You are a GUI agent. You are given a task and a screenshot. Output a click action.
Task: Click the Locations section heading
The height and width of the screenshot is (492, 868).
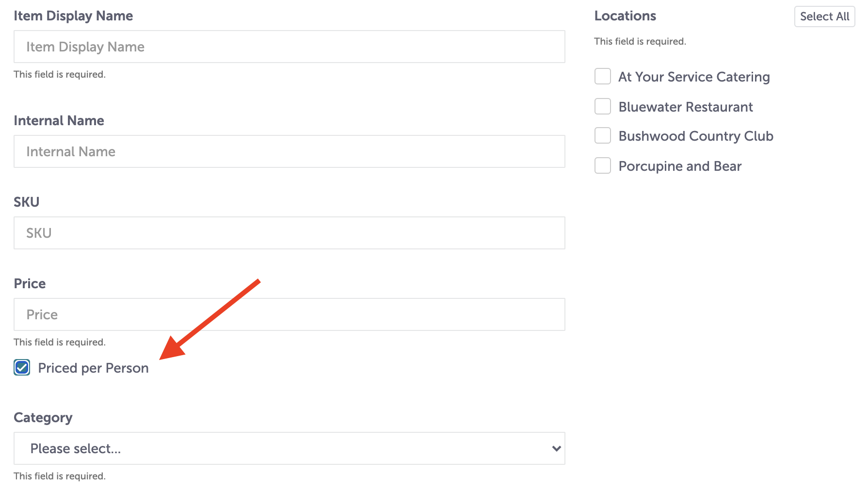click(x=625, y=16)
